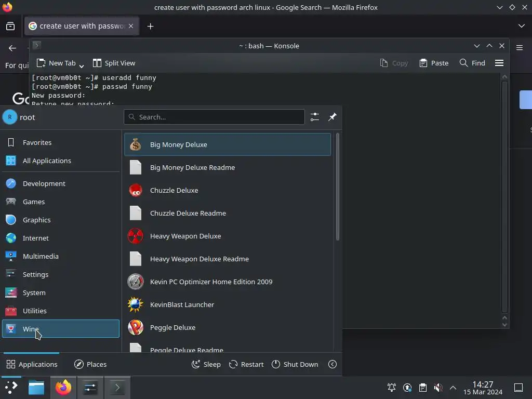Open Multimedia category
Image resolution: width=532 pixels, height=399 pixels.
click(x=61, y=256)
